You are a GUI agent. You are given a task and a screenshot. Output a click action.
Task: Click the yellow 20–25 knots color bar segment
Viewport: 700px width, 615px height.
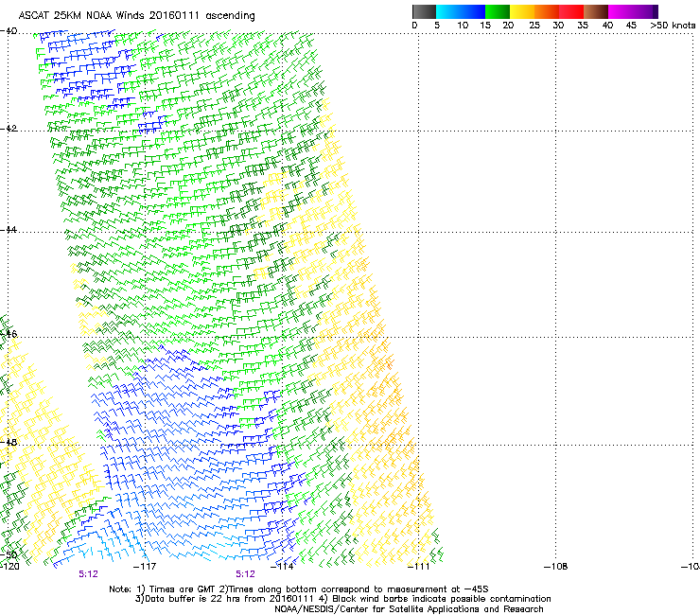(x=522, y=11)
